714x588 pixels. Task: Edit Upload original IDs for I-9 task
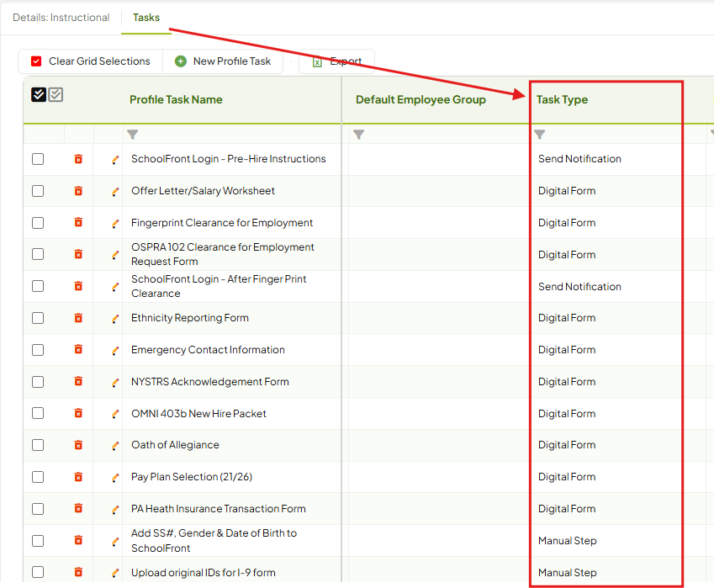tap(115, 573)
